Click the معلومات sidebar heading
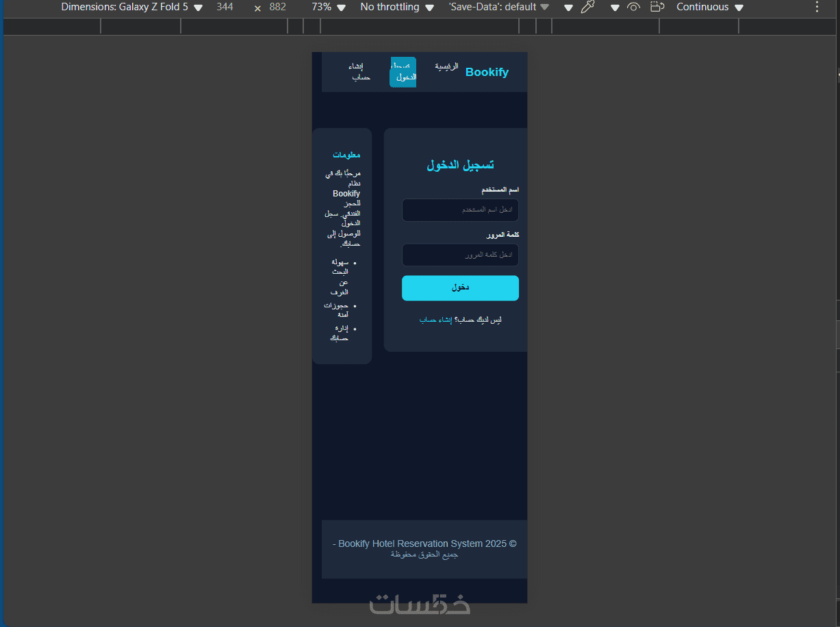The height and width of the screenshot is (627, 840). pos(346,155)
